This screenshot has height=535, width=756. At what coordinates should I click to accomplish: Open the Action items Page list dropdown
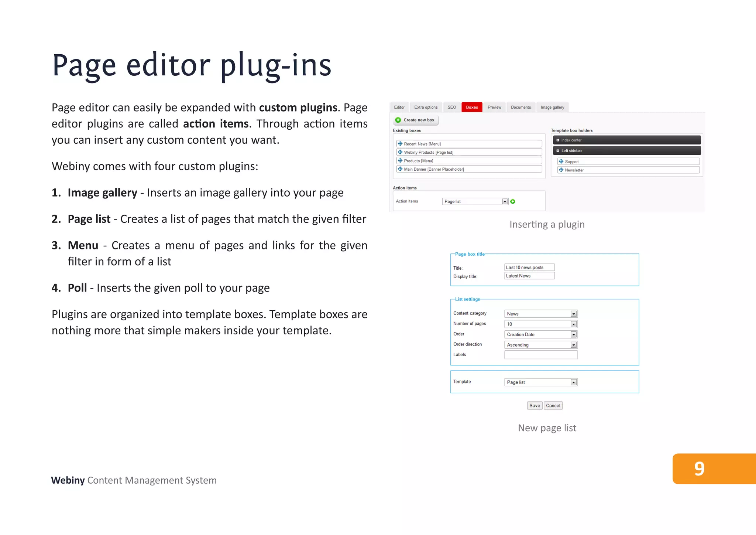475,201
